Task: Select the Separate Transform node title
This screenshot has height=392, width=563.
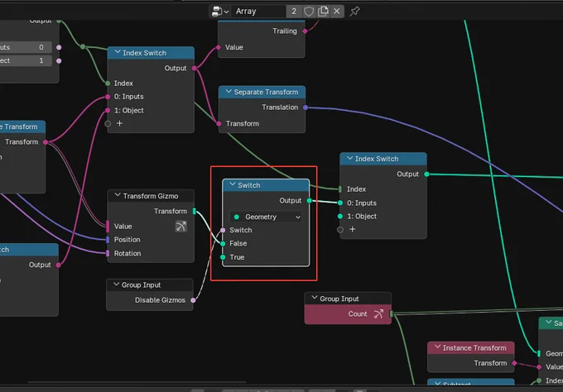Action: pos(266,92)
